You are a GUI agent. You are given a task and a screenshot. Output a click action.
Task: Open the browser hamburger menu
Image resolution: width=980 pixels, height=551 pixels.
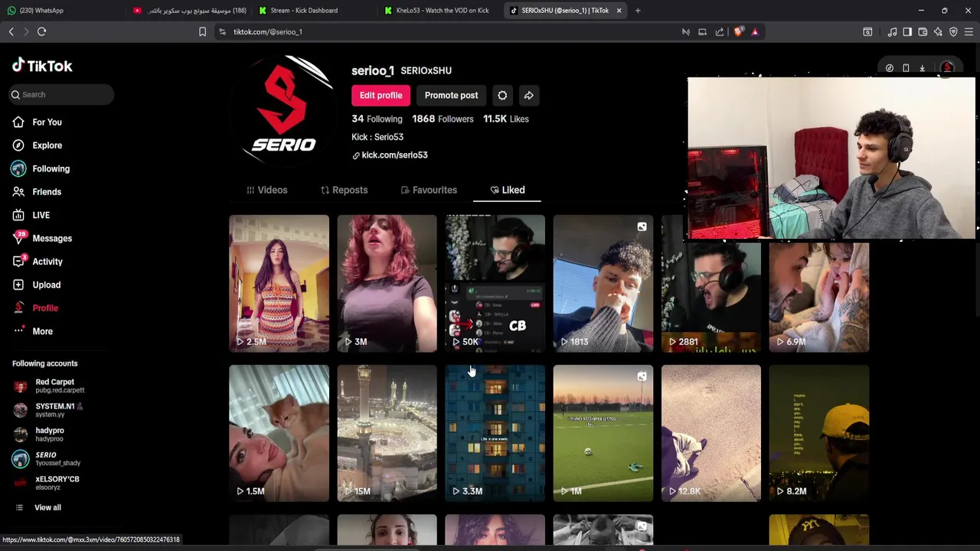pyautogui.click(x=969, y=31)
